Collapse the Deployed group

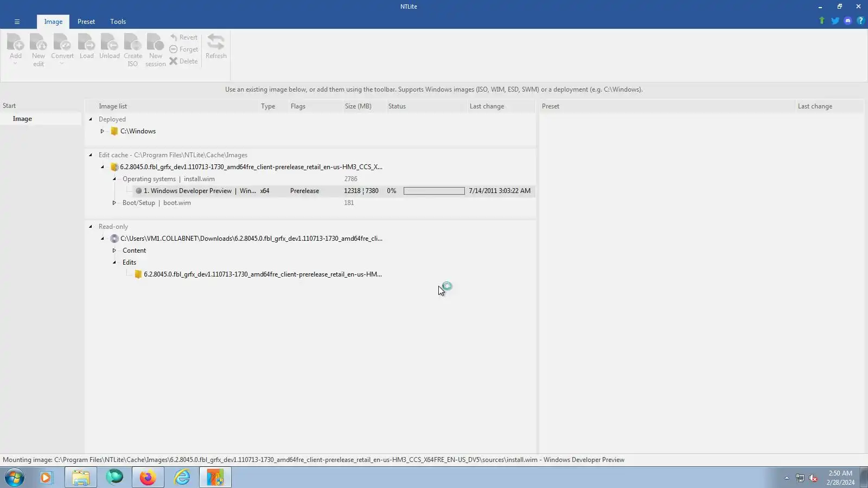click(x=91, y=119)
